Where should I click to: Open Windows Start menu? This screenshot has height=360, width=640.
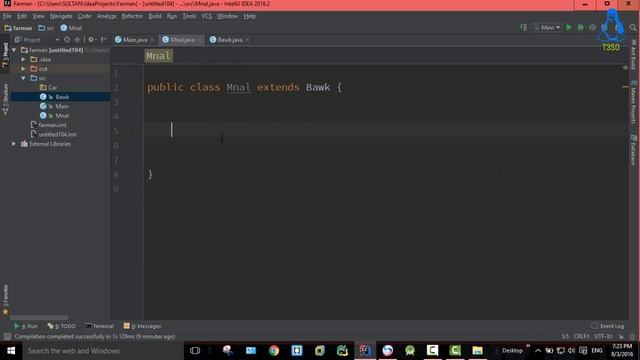pyautogui.click(x=11, y=351)
